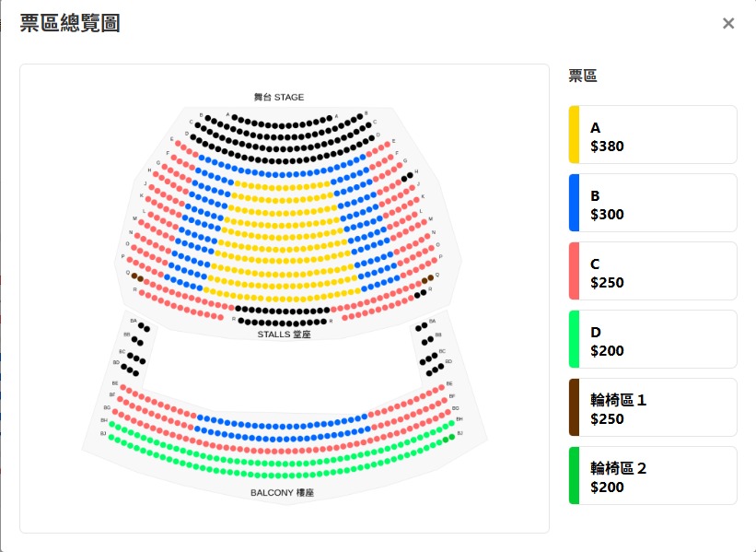Screen dimensions: 756x552
Task: Click the green seat rows in the balcony
Action: coord(282,457)
